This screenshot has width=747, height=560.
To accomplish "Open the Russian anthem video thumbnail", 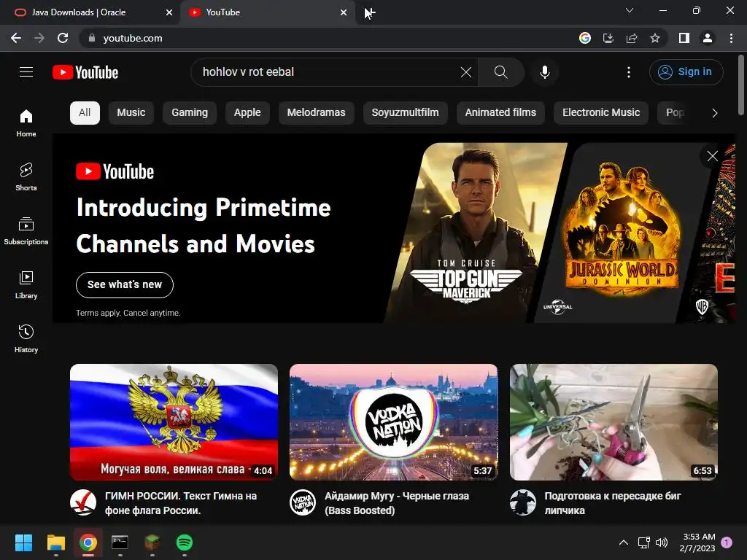I will (x=174, y=422).
